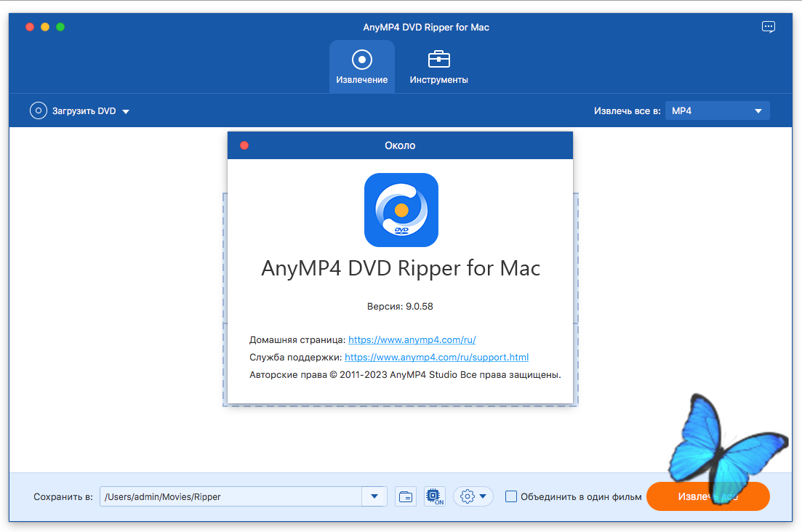Enable Объединить в один фильм checkbox
Screen dimensions: 802x532
point(511,496)
